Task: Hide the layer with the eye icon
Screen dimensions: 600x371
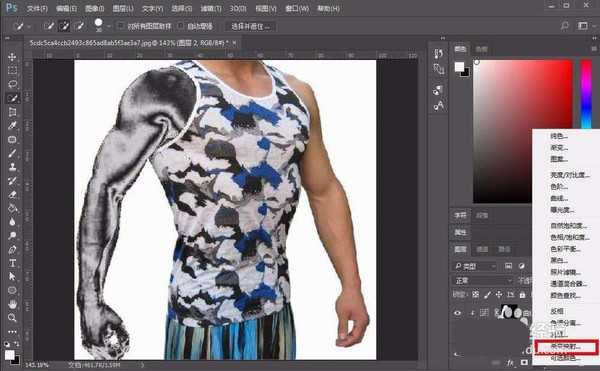Action: pyautogui.click(x=458, y=313)
